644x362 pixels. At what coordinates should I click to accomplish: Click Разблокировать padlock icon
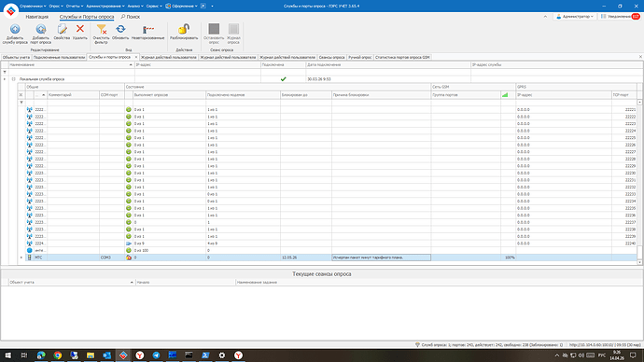pyautogui.click(x=184, y=29)
